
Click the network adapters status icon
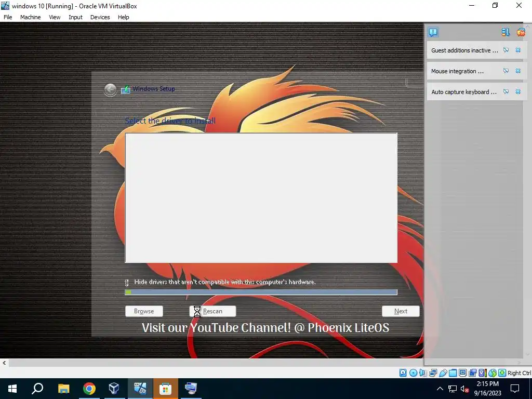point(433,373)
